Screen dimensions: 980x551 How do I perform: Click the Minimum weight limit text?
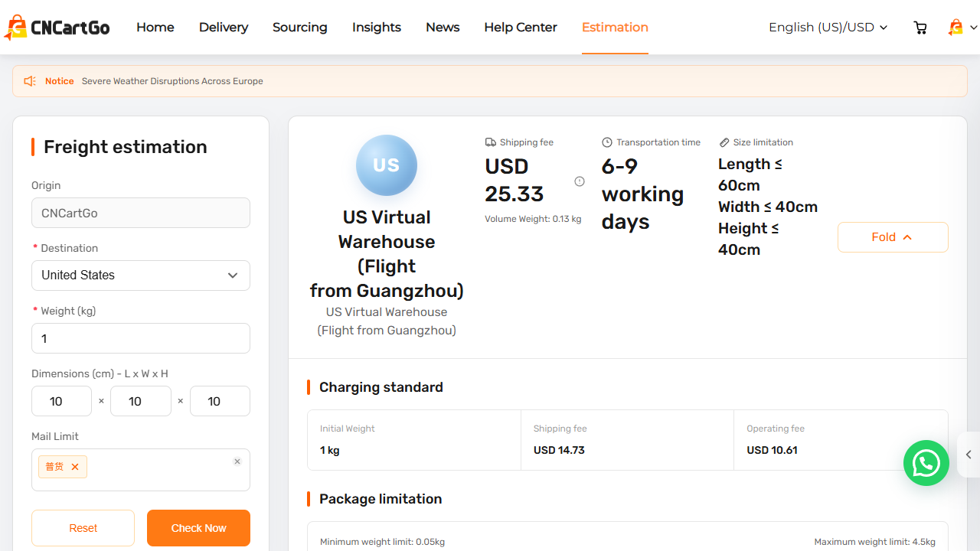click(382, 542)
